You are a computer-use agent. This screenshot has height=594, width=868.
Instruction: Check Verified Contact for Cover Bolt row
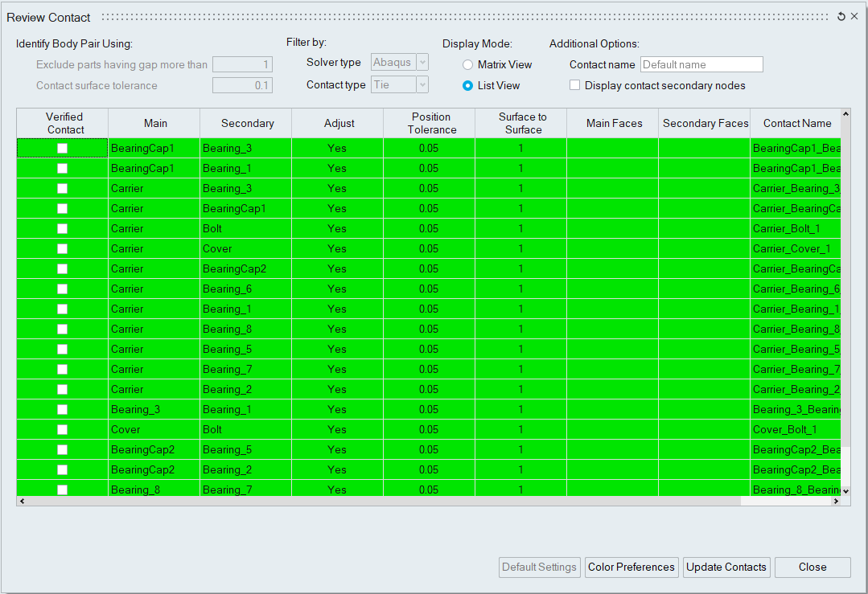coord(62,430)
